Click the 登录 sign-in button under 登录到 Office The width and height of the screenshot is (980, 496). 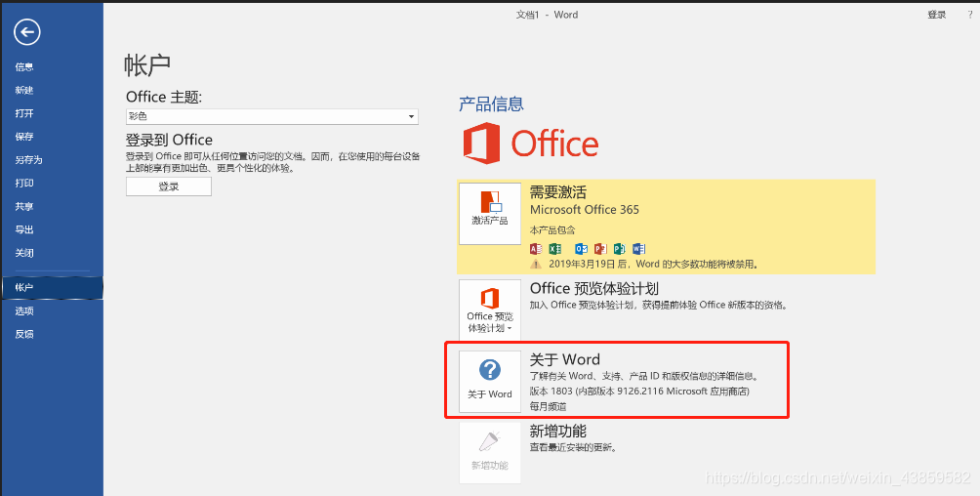pyautogui.click(x=169, y=186)
